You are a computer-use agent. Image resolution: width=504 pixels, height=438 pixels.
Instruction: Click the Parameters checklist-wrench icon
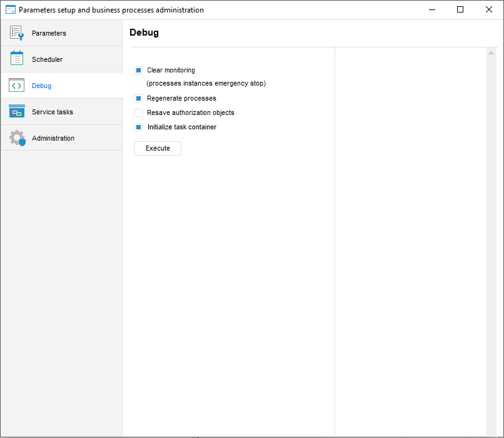pos(17,33)
